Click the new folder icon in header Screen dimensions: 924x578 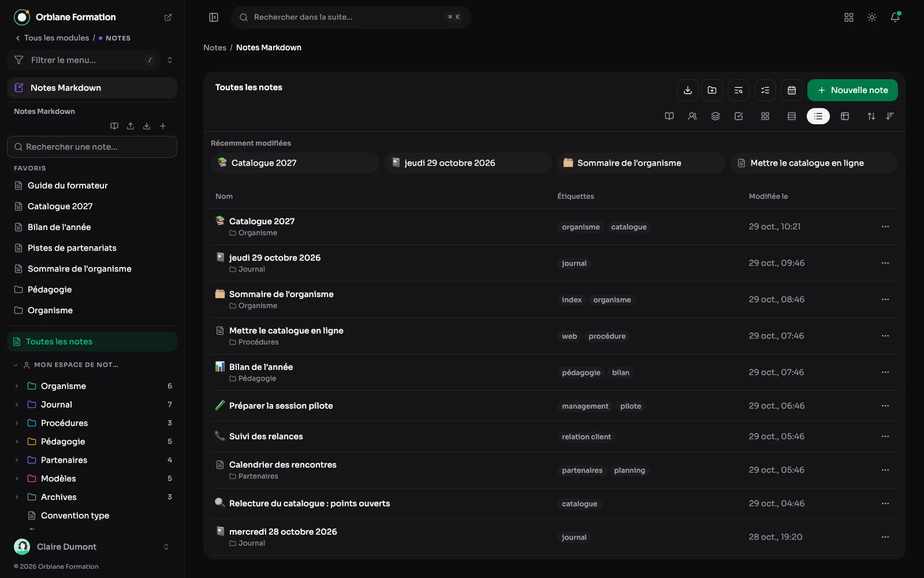(x=712, y=90)
